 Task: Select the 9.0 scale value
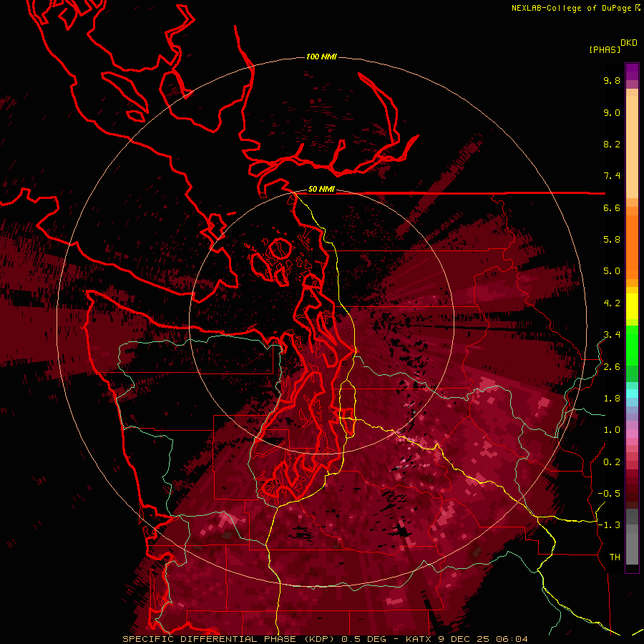tap(612, 112)
